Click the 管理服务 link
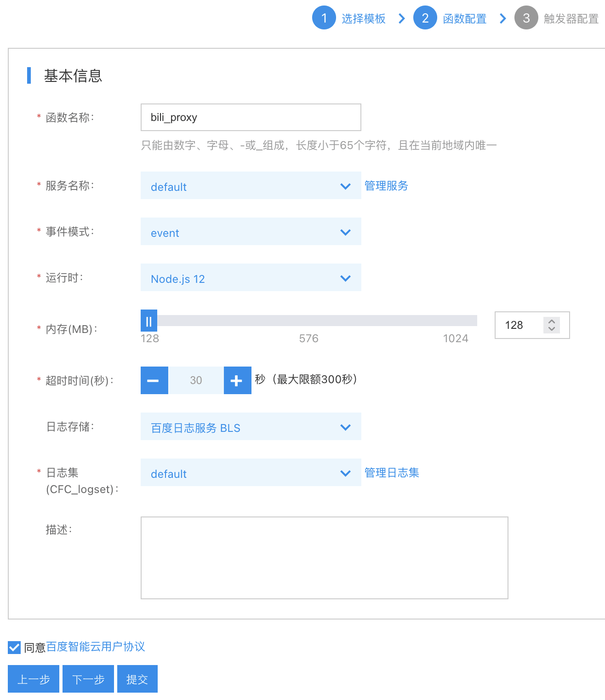Image resolution: width=605 pixels, height=700 pixels. (x=386, y=186)
